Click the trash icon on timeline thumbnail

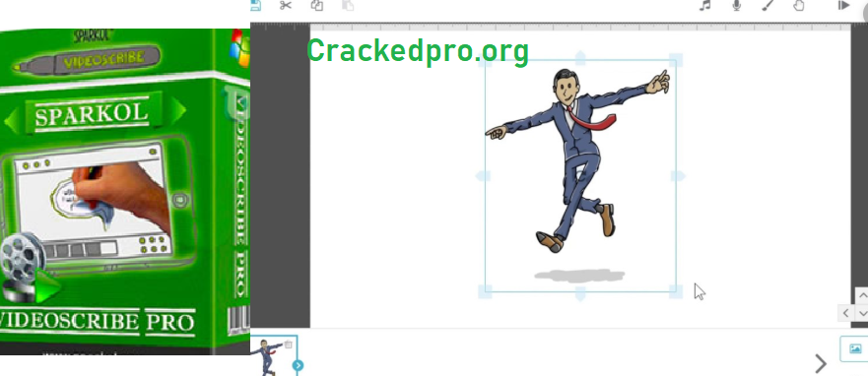[288, 345]
